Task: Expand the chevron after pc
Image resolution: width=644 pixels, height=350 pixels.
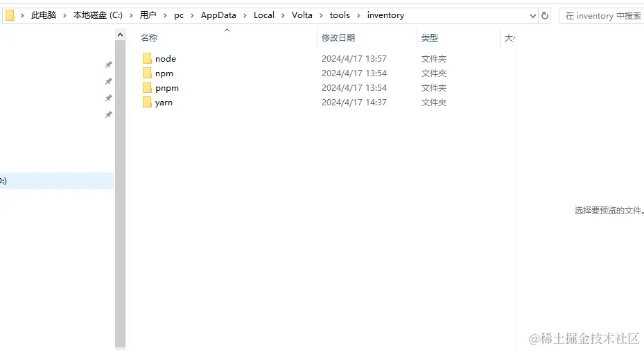Action: click(192, 16)
